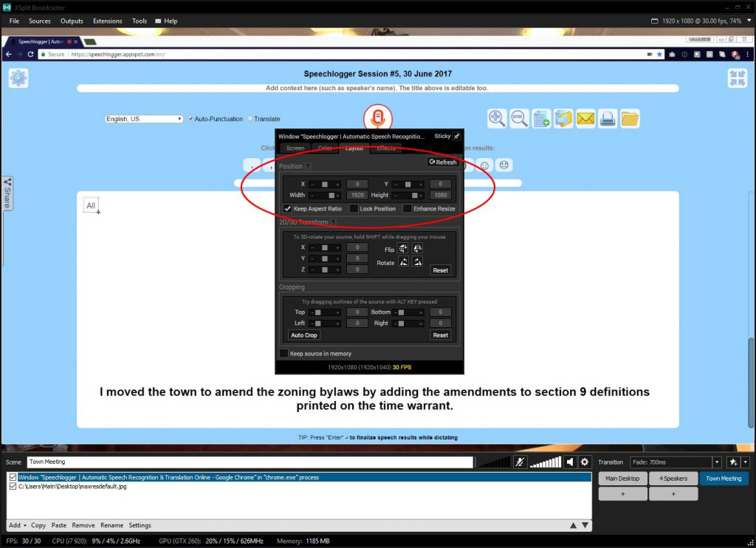Screen dimensions: 756x548
Task: Click the browser address bar URL
Action: 118,54
